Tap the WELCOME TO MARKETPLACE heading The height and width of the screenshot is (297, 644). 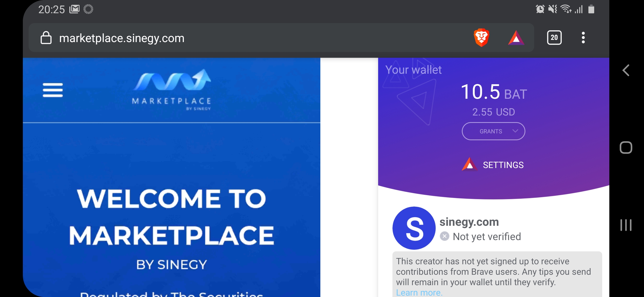tap(172, 217)
